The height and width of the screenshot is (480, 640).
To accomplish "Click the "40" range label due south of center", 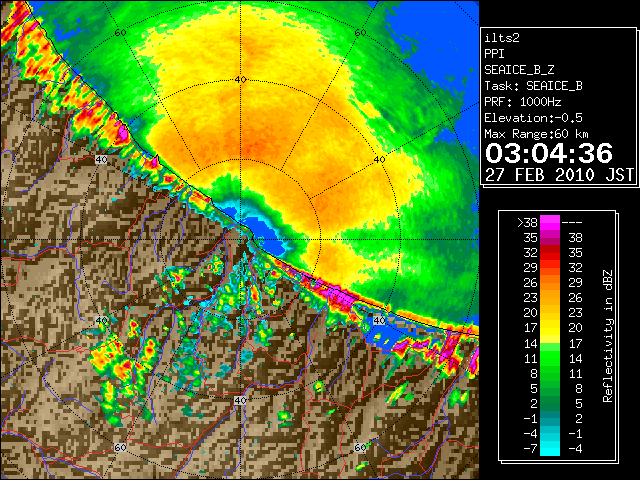I will pyautogui.click(x=240, y=400).
